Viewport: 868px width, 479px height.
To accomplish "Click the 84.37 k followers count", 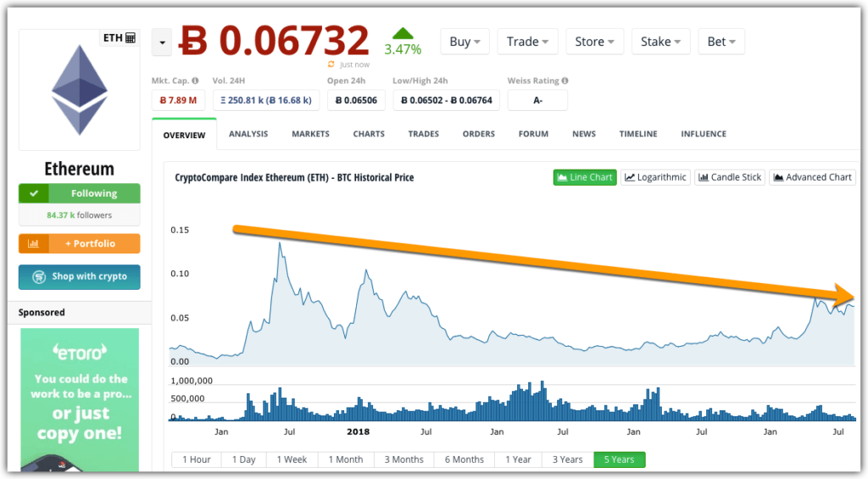I will (79, 214).
